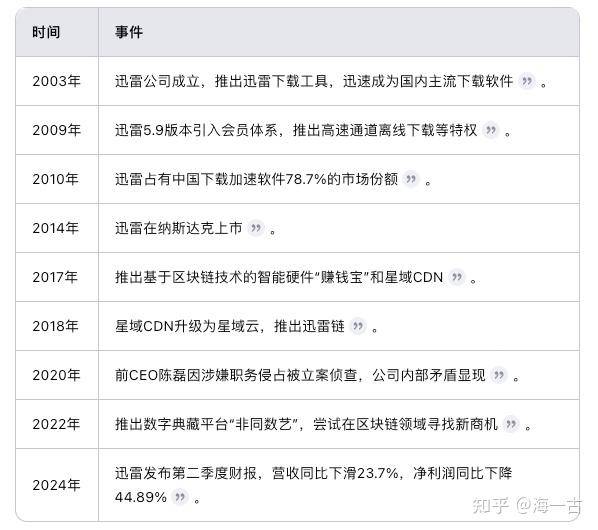Click the text 推出基于区块链技术的智能硬件

(x=214, y=277)
